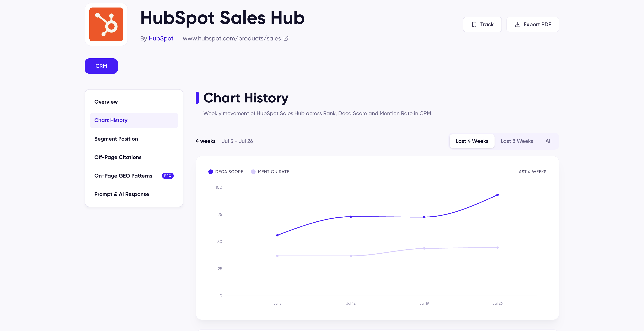Click the HubSpot sprocket logo
This screenshot has width=644, height=331.
tap(106, 24)
